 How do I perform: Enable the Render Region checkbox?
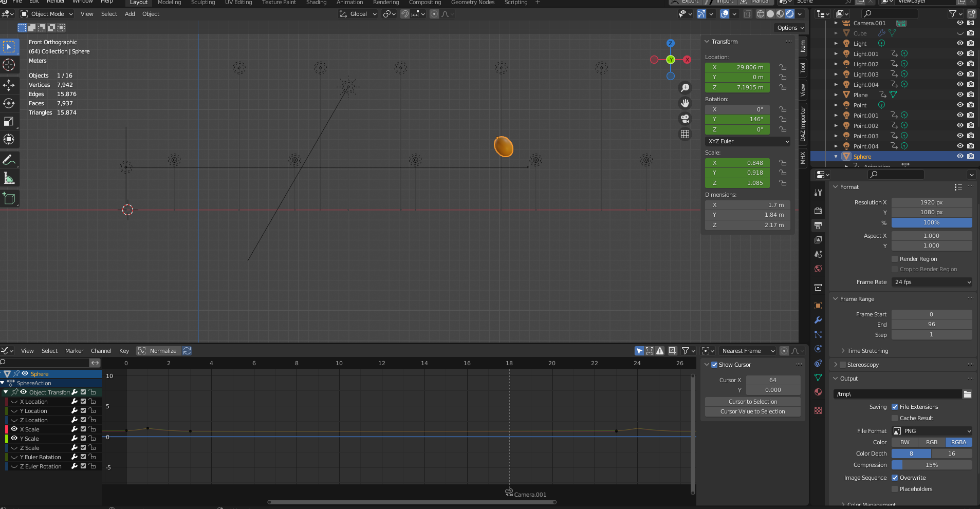point(895,259)
